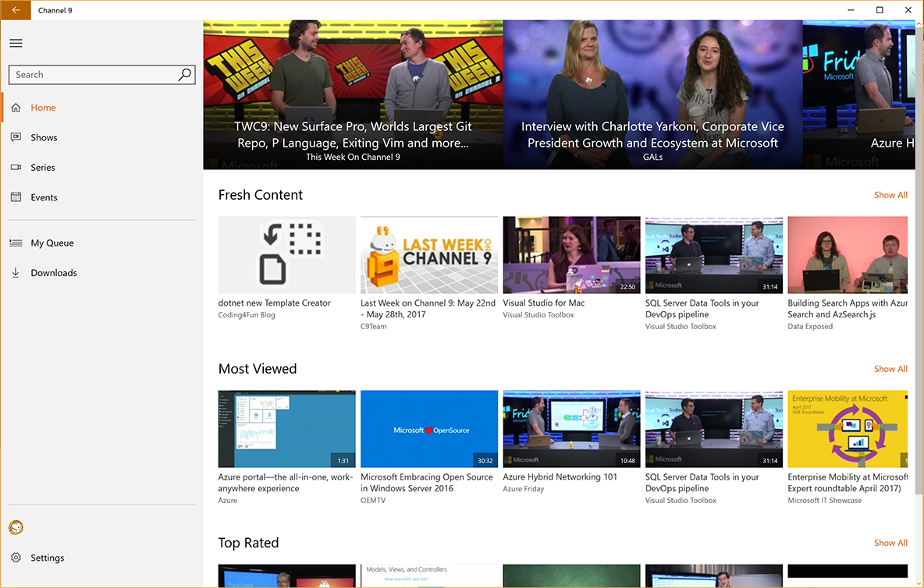Open the Last Week on Channel 9 thumbnail
Viewport: 924px width, 588px height.
[x=429, y=255]
